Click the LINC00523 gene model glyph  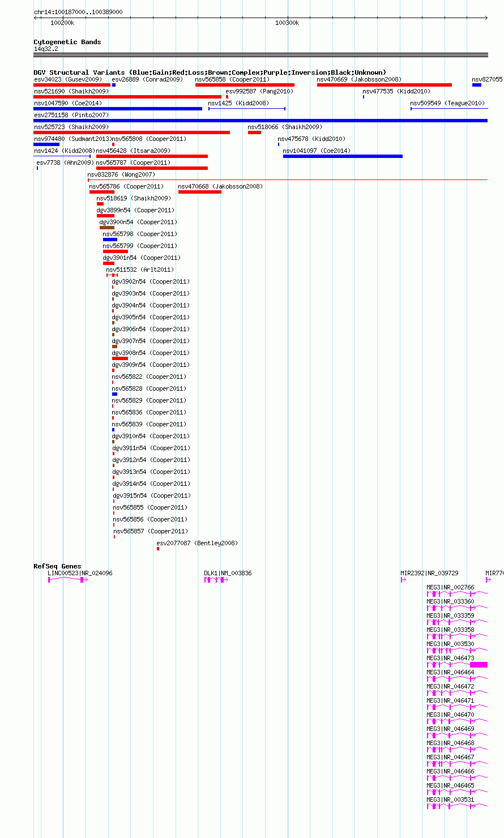[x=67, y=580]
